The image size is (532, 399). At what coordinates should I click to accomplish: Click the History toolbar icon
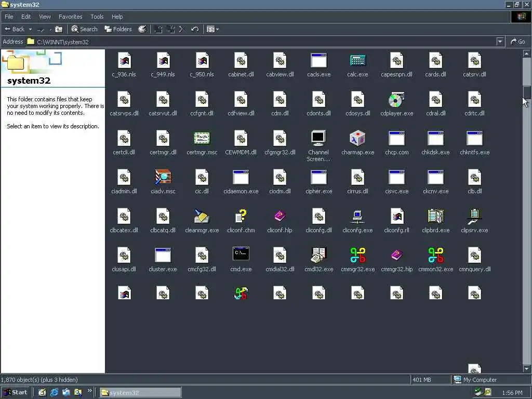click(142, 29)
